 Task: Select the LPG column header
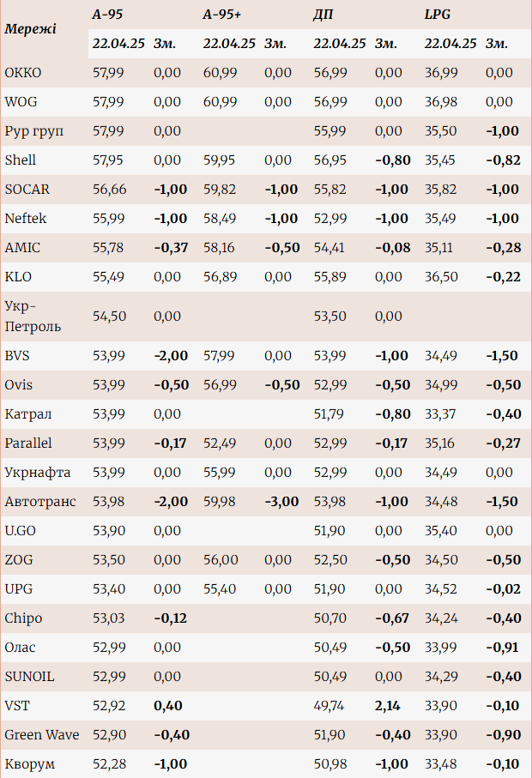pyautogui.click(x=437, y=15)
